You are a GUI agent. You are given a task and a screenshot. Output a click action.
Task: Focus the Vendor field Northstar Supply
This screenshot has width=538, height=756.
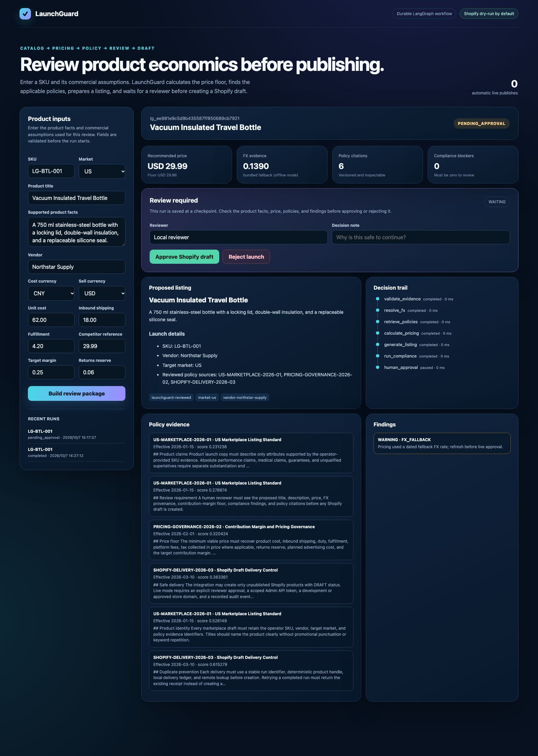[x=77, y=267]
